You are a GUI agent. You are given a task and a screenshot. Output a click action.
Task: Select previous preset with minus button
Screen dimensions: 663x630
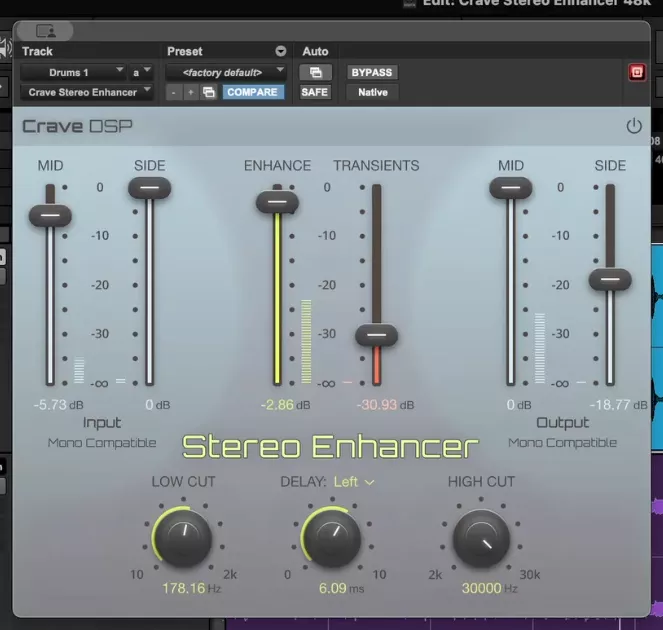[x=173, y=92]
